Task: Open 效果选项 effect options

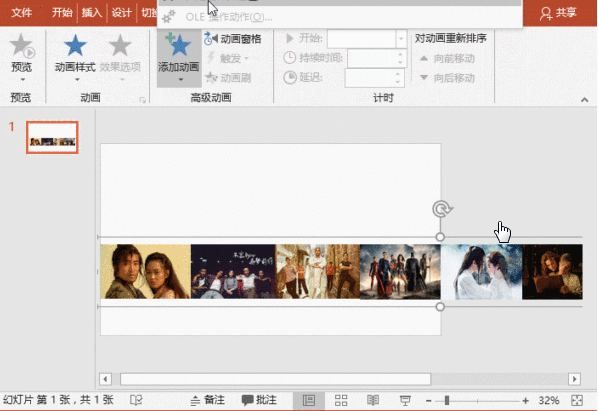Action: (x=120, y=56)
